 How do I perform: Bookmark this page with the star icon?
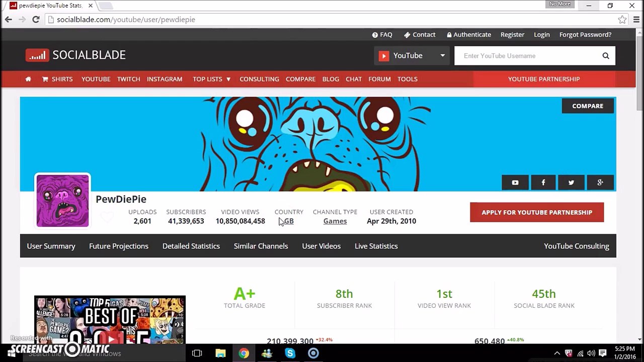pyautogui.click(x=622, y=20)
